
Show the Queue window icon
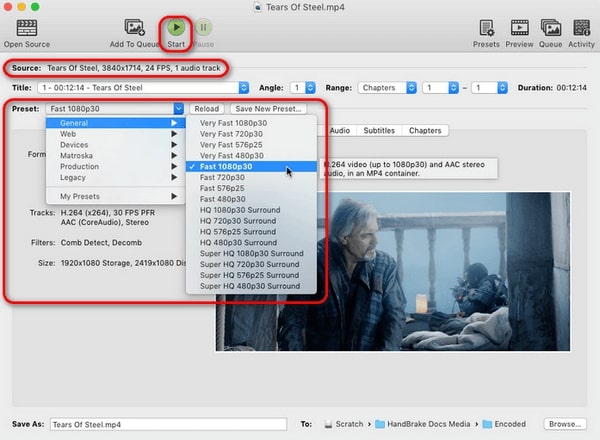[551, 28]
